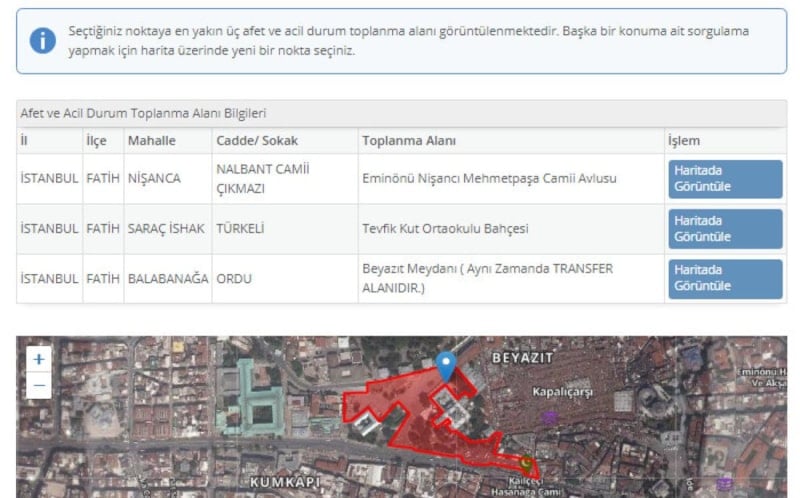Viewport: 800px width, 498px height.
Task: Click the green marker at polygon corner
Action: [526, 463]
